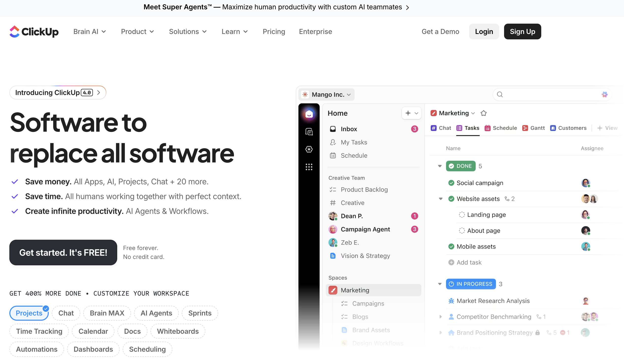Click the AI sparkle icon in search bar
The width and height of the screenshot is (624, 364).
[x=605, y=95]
